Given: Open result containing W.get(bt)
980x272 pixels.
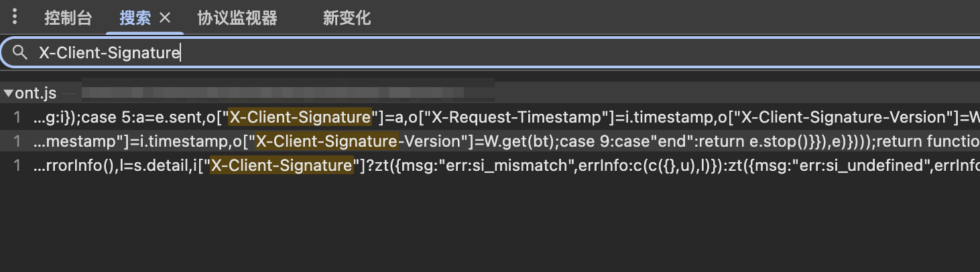Looking at the screenshot, I should coord(490,141).
